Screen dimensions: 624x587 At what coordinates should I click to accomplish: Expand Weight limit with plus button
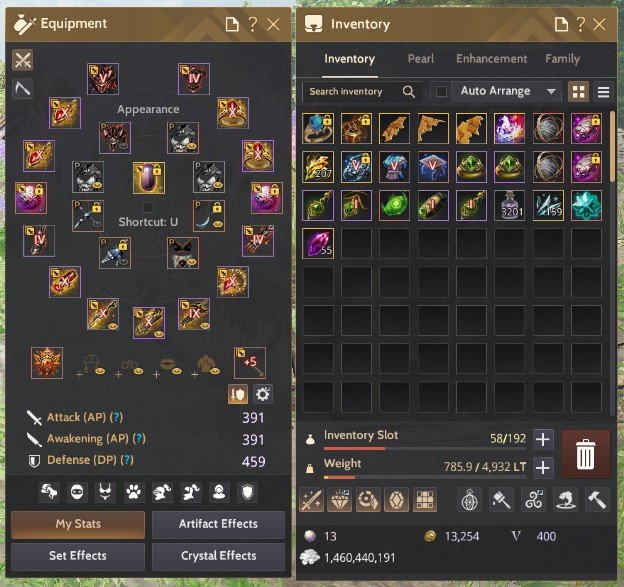[x=543, y=467]
